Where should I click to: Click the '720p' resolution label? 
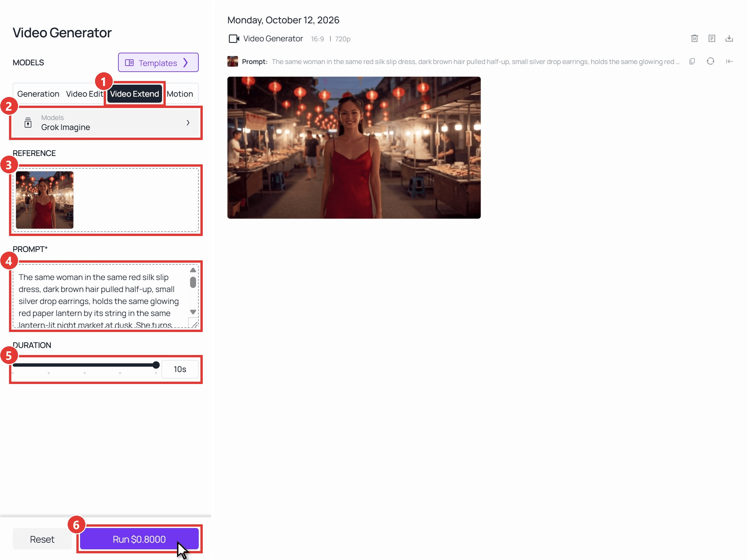coord(343,39)
